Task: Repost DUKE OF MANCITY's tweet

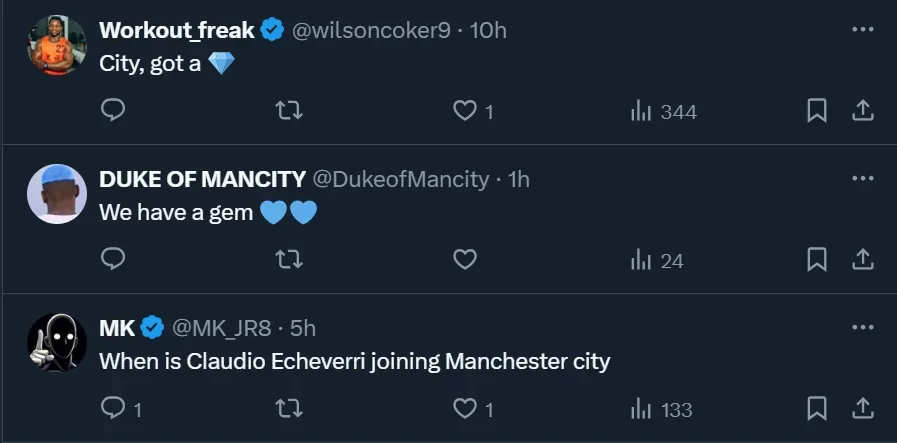Action: pos(289,260)
